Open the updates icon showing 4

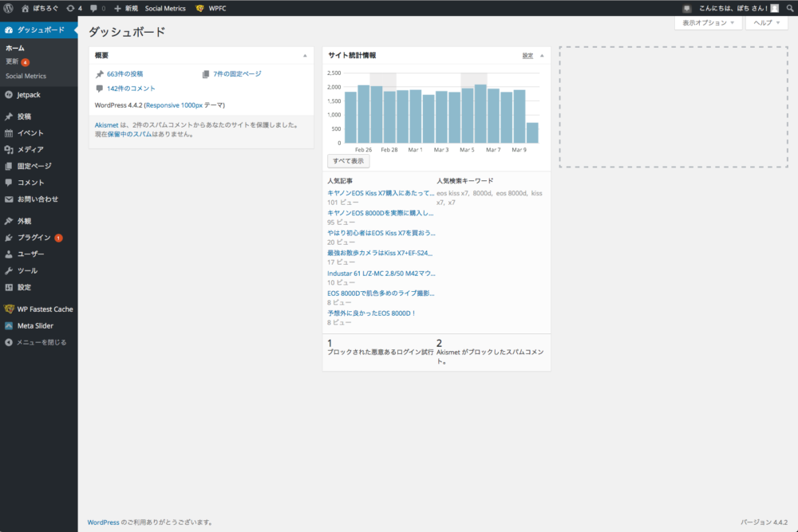[x=75, y=8]
